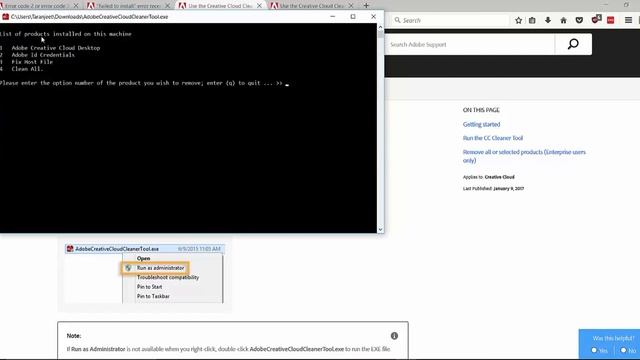Click the console title bar path text
640x360 pixels.
click(89, 17)
